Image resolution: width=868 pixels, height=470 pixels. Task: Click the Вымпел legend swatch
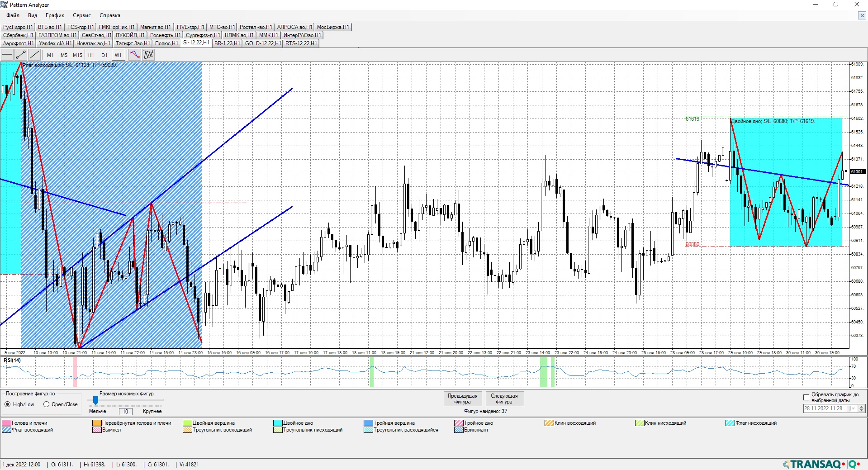point(97,430)
